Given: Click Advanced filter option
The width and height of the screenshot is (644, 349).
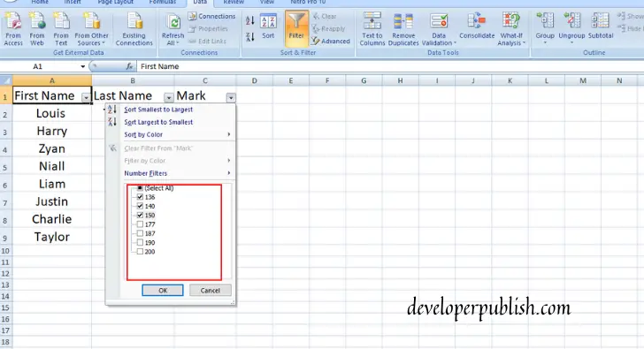Looking at the screenshot, I should [x=331, y=41].
